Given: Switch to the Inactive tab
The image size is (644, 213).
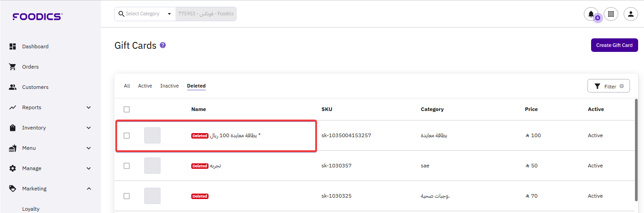Looking at the screenshot, I should [x=170, y=86].
